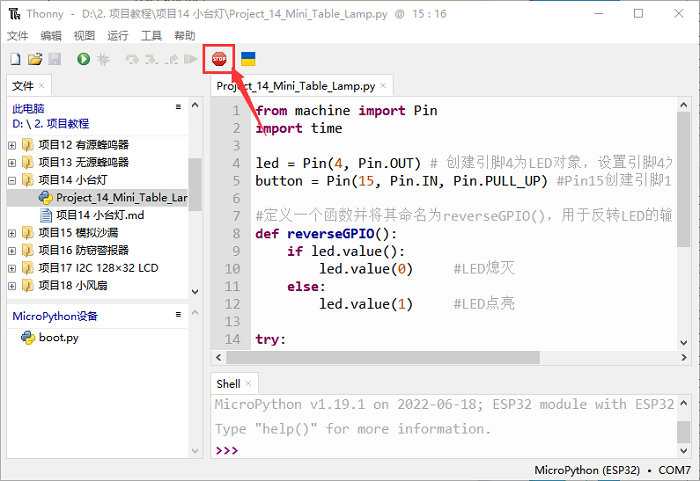Expand the 项目17 I2C 128×32 LCD folder

12,267
